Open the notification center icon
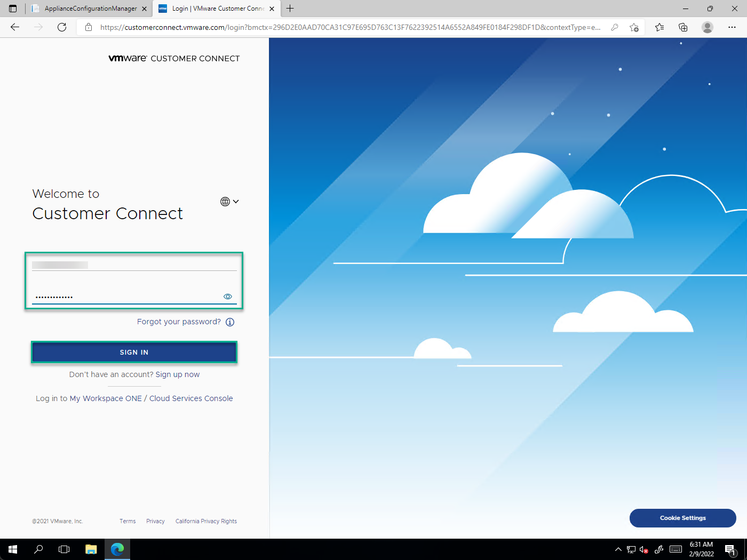Image resolution: width=747 pixels, height=560 pixels. [730, 549]
